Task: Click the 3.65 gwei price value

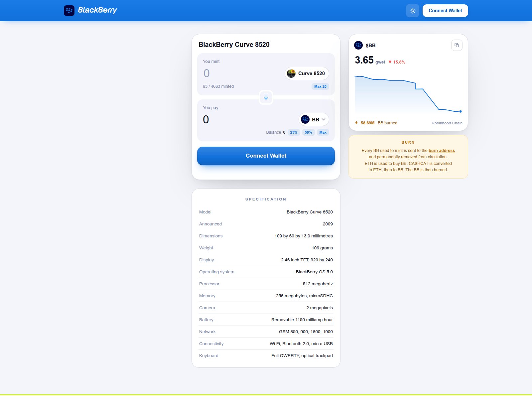Action: coord(370,60)
